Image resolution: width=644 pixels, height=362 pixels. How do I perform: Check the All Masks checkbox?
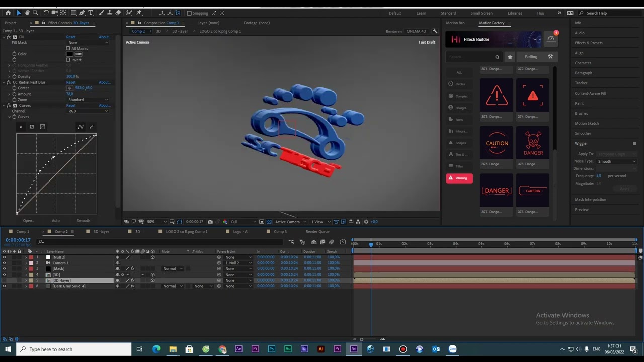click(x=68, y=48)
